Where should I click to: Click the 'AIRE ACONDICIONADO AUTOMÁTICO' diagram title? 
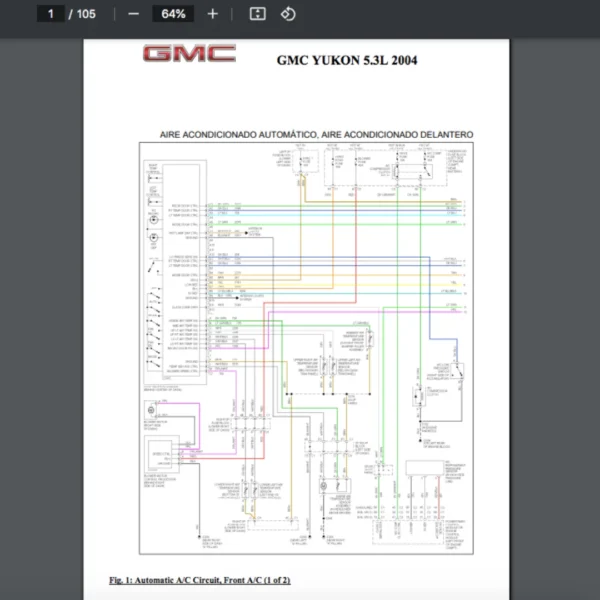pyautogui.click(x=316, y=135)
